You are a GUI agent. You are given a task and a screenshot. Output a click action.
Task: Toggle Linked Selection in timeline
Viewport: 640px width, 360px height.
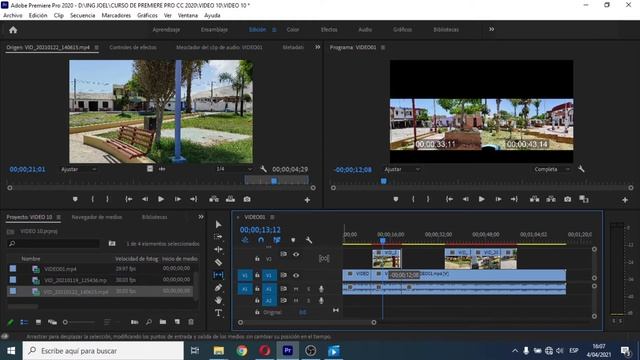click(x=277, y=240)
